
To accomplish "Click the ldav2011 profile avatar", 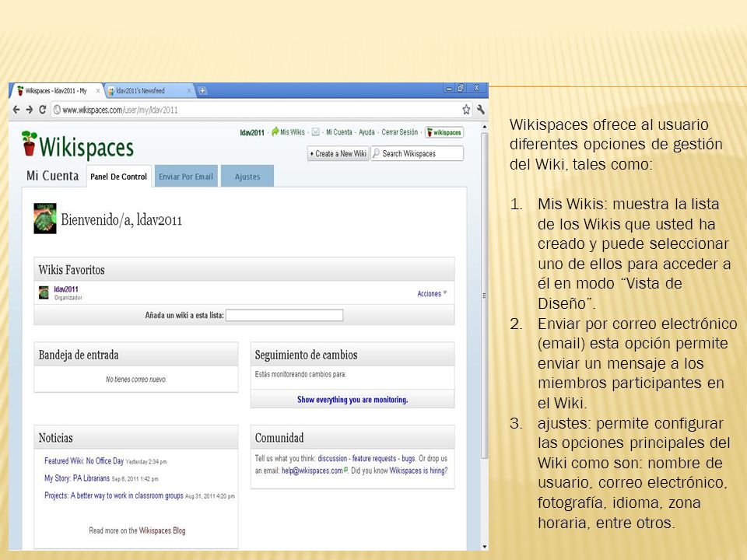I will (45, 219).
